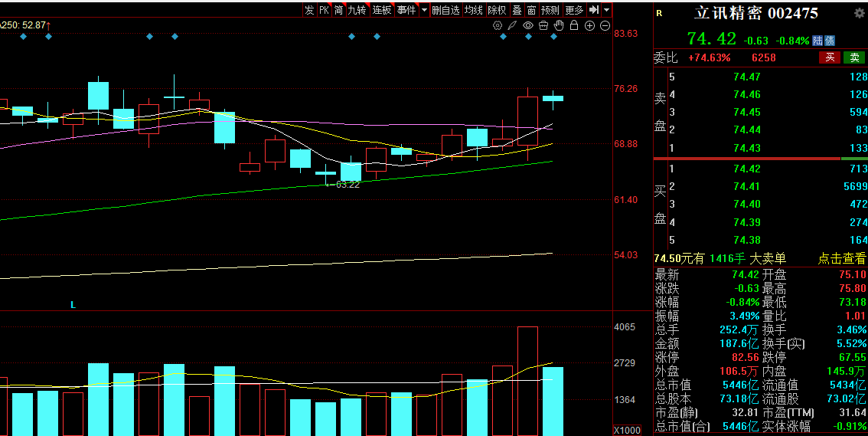Click diamond event marker above latest candlestick
The height and width of the screenshot is (436, 868).
tap(553, 37)
